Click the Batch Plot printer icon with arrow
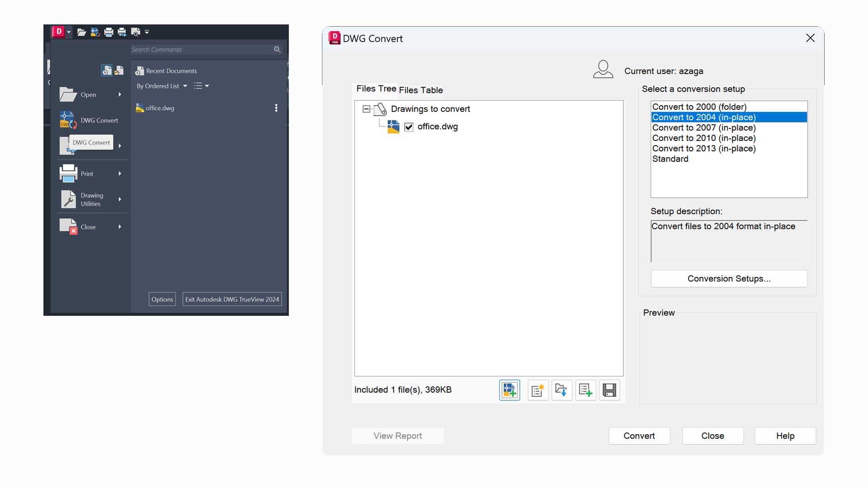868x488 pixels. (x=122, y=32)
